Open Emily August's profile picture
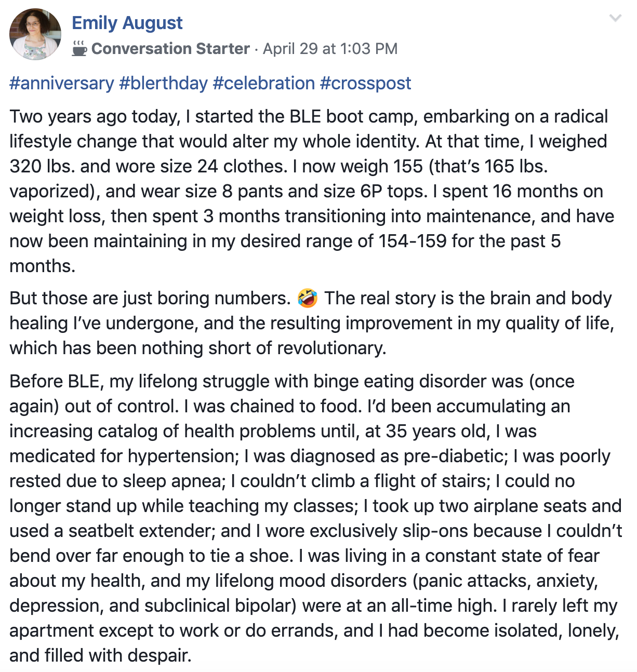This screenshot has height=672, width=637. click(x=35, y=34)
